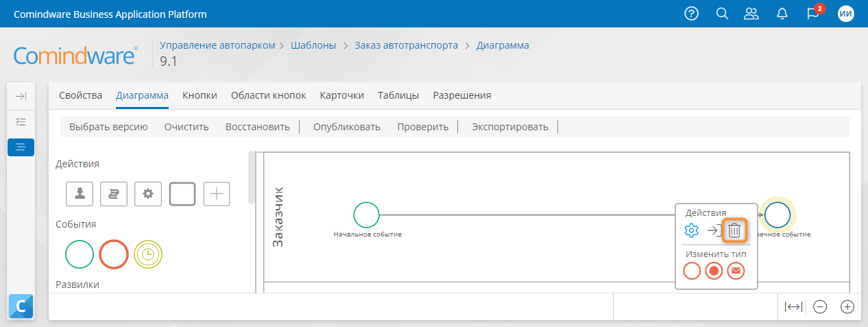
Task: Click the Развилки section heading
Action: [77, 284]
